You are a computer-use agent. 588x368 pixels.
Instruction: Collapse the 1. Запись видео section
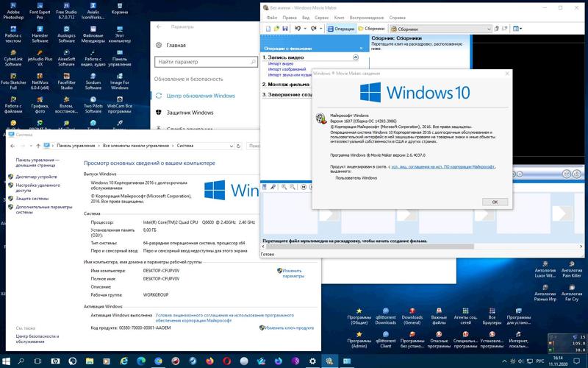pyautogui.click(x=356, y=57)
